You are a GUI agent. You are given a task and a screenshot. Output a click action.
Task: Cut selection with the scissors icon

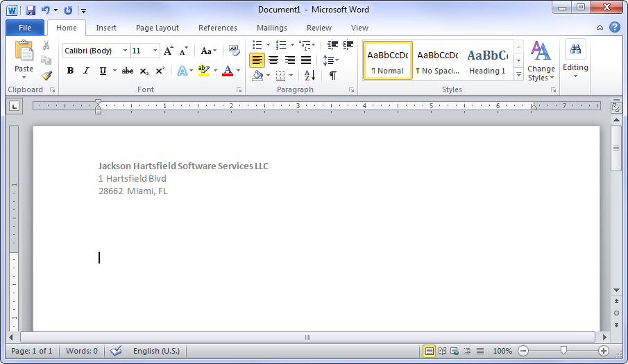click(46, 45)
